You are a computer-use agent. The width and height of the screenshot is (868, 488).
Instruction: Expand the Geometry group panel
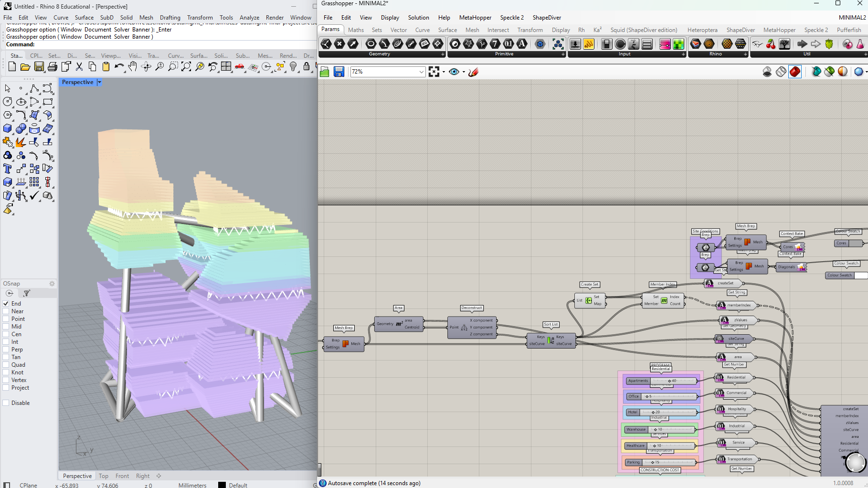[443, 54]
